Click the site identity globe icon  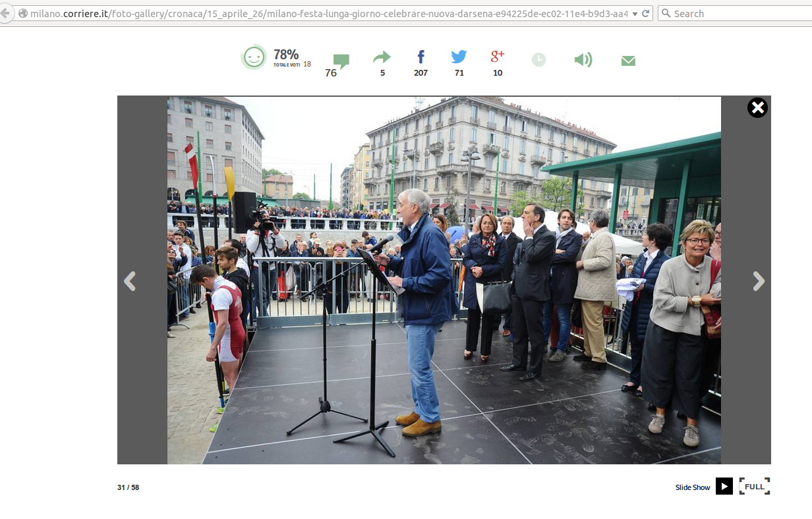23,13
